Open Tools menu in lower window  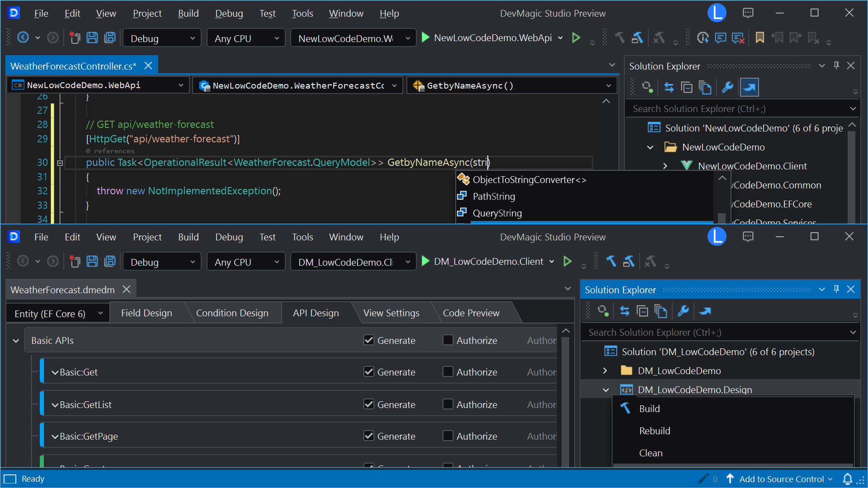pyautogui.click(x=302, y=237)
